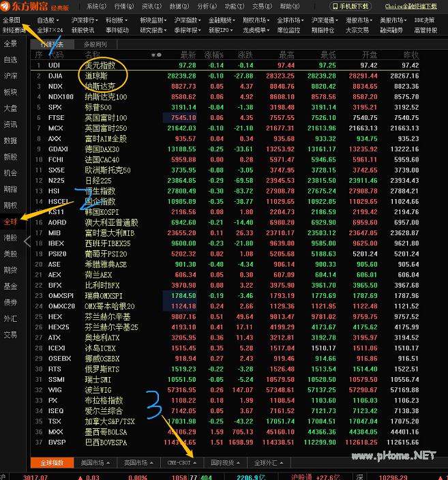Open the 帮助(H) menu
This screenshot has height=480, width=448.
[290, 6]
